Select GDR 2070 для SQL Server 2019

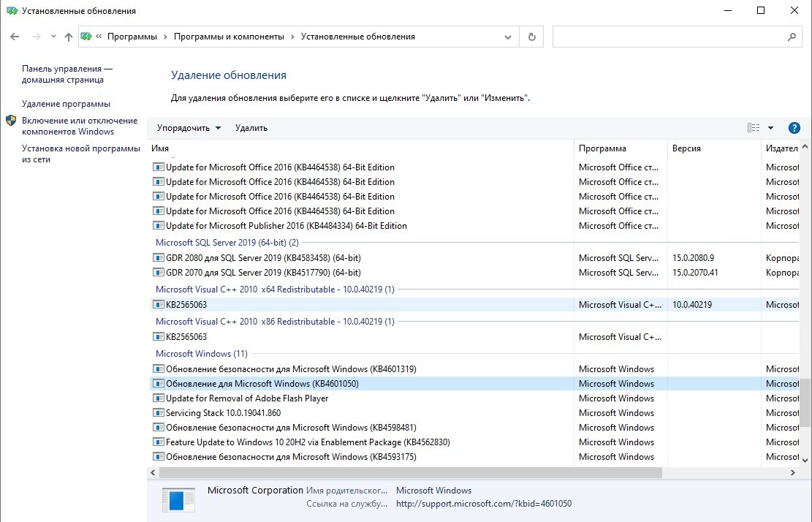pos(263,273)
